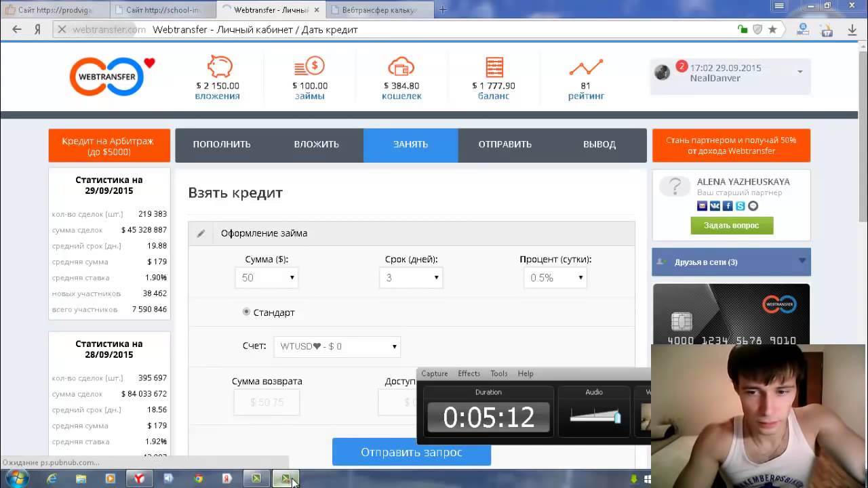Bookmark the page with the star icon
The width and height of the screenshot is (868, 488).
click(x=772, y=29)
